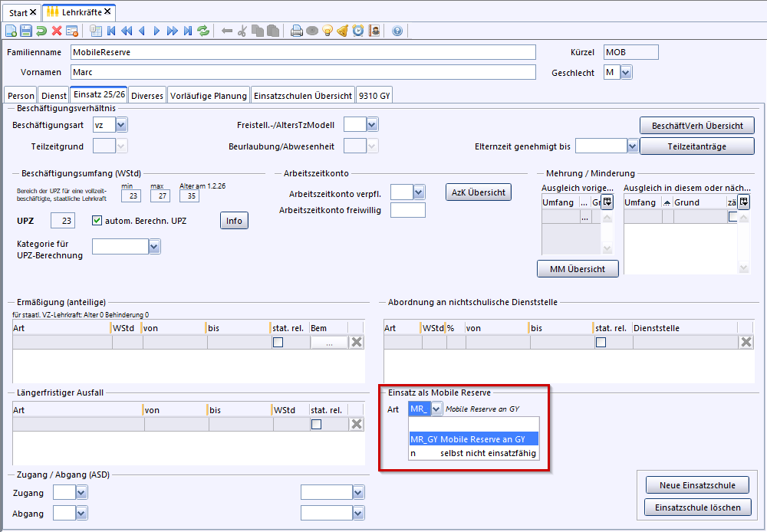Open help with blue question mark icon
The height and width of the screenshot is (532, 767).
pos(397,31)
